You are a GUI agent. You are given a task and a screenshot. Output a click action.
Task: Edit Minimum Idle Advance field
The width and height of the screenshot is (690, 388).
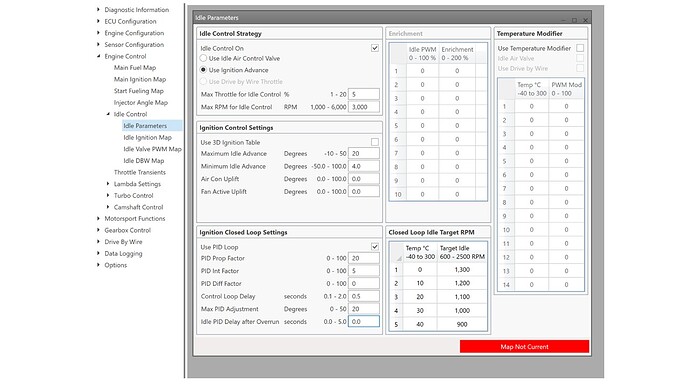(363, 166)
